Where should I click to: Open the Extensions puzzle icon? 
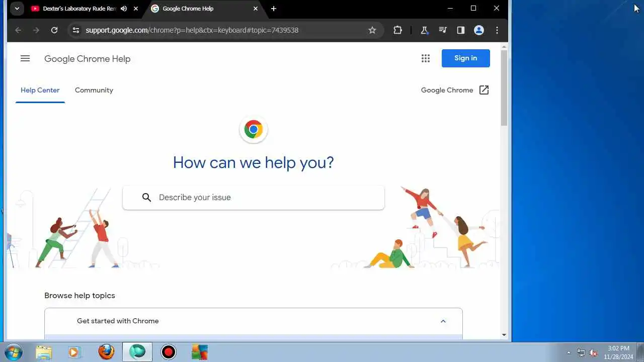pos(397,30)
